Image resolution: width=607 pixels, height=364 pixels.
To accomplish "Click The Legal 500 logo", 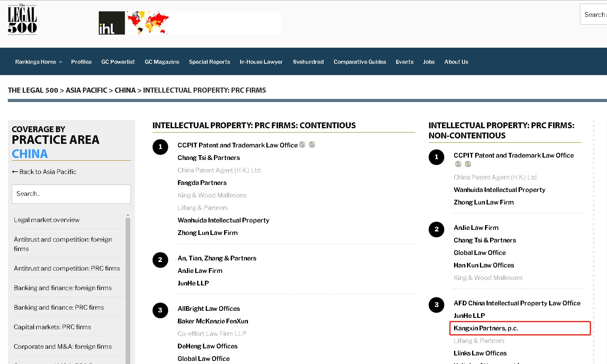I will [22, 19].
